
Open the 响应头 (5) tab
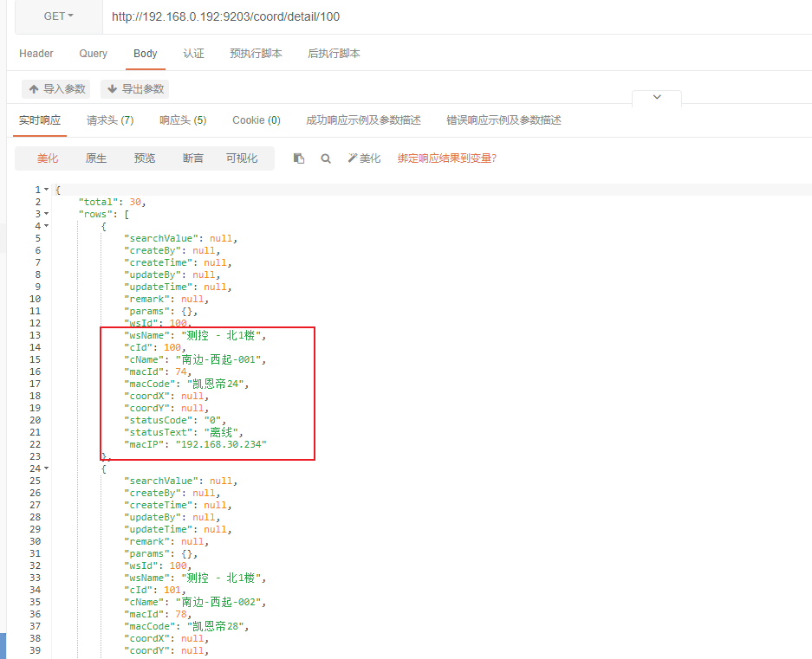pos(183,120)
